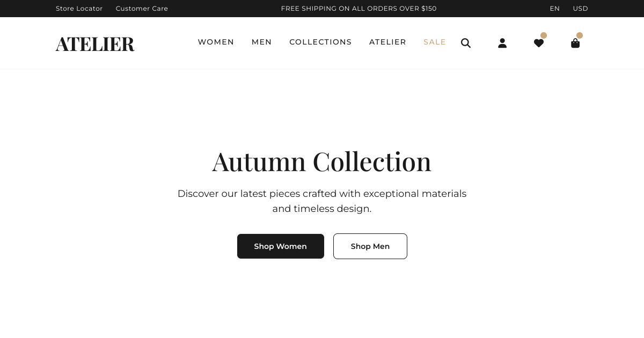Open the account login icon

tap(502, 43)
